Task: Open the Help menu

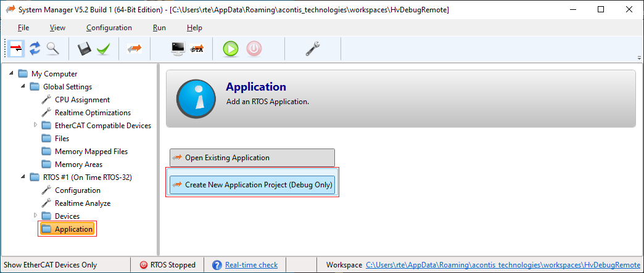Action: coord(194,28)
